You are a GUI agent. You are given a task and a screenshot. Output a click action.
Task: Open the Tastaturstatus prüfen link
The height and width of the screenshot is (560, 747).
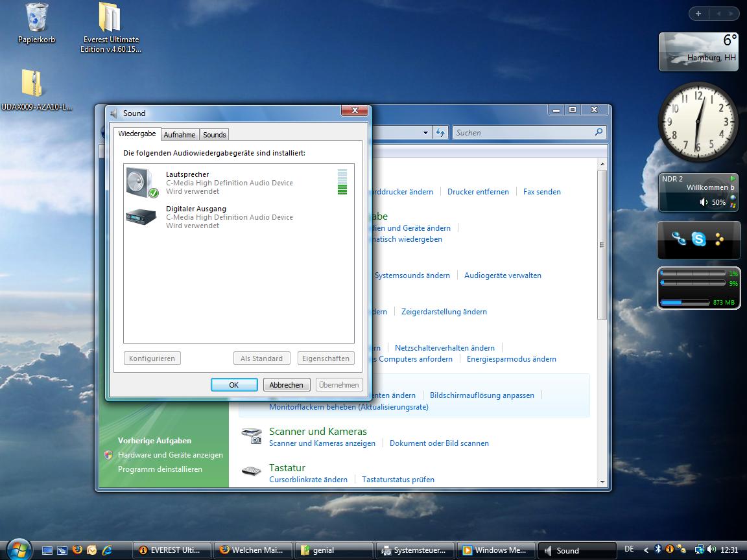(397, 480)
